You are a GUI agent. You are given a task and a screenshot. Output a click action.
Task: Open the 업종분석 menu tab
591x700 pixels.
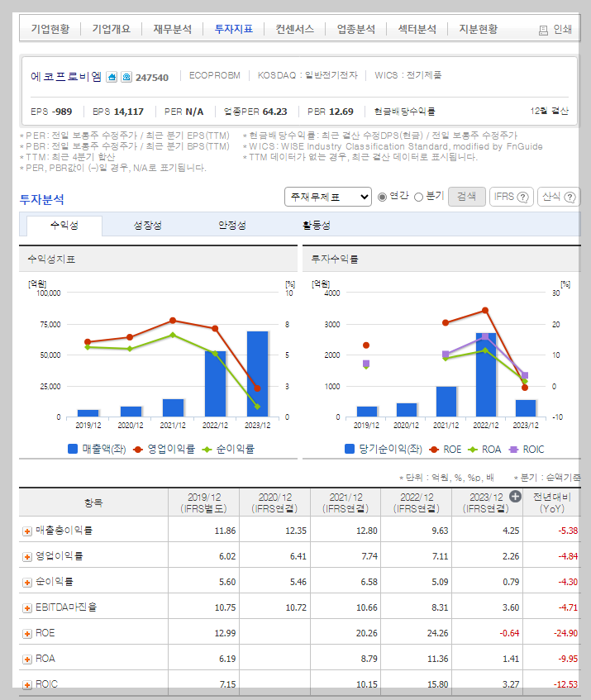pyautogui.click(x=355, y=29)
